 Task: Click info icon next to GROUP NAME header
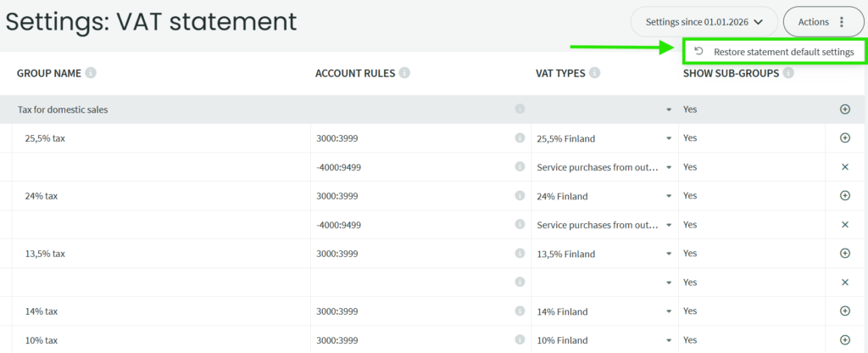tap(91, 73)
